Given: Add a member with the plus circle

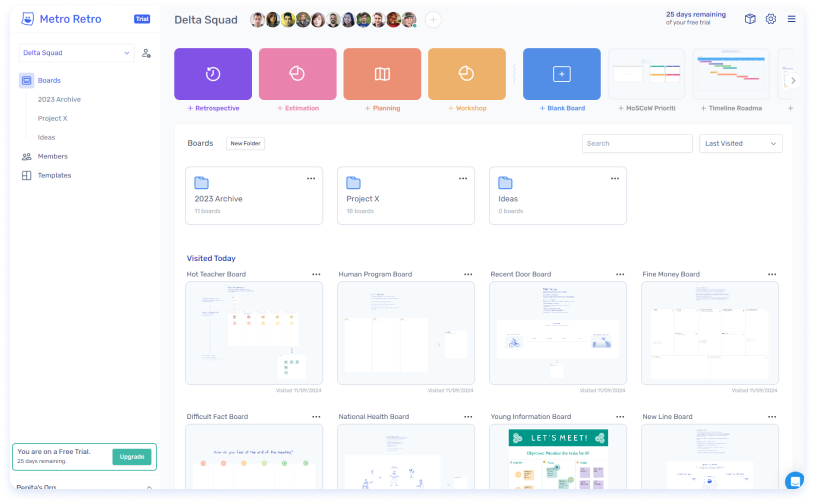Looking at the screenshot, I should coord(433,20).
